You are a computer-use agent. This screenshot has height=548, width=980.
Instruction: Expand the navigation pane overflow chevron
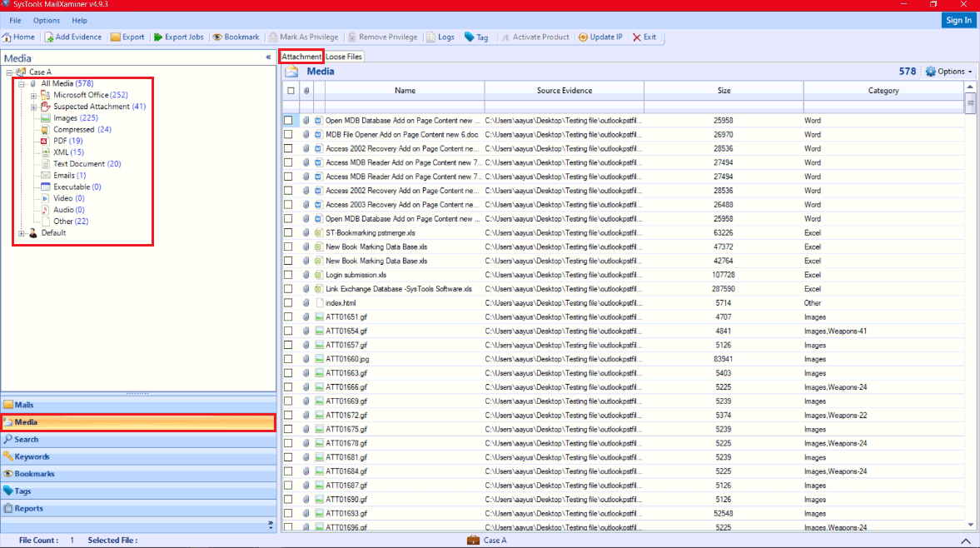click(x=271, y=524)
